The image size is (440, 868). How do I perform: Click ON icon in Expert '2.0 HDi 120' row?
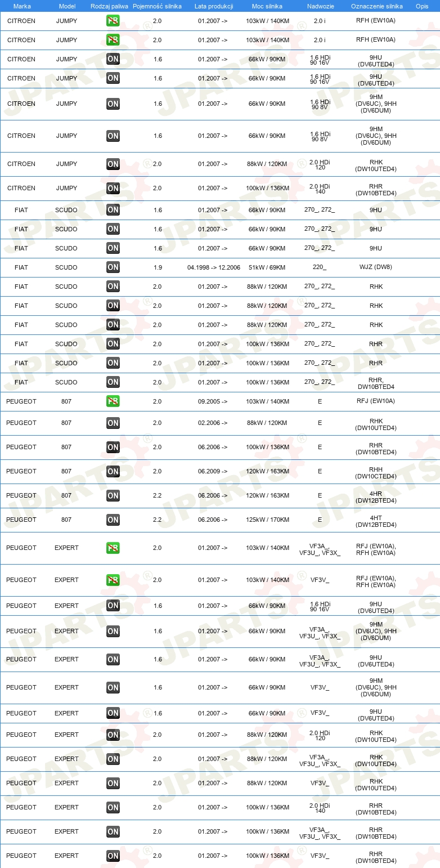click(113, 735)
